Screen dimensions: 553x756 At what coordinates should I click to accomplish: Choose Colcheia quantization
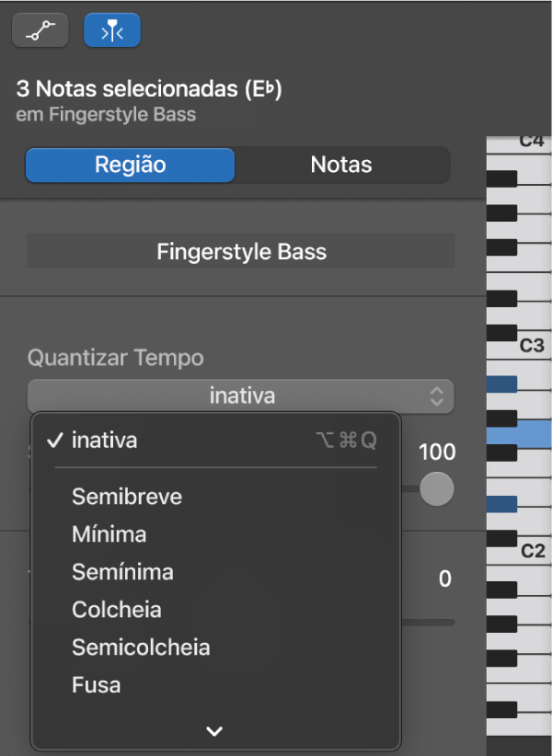(x=116, y=609)
